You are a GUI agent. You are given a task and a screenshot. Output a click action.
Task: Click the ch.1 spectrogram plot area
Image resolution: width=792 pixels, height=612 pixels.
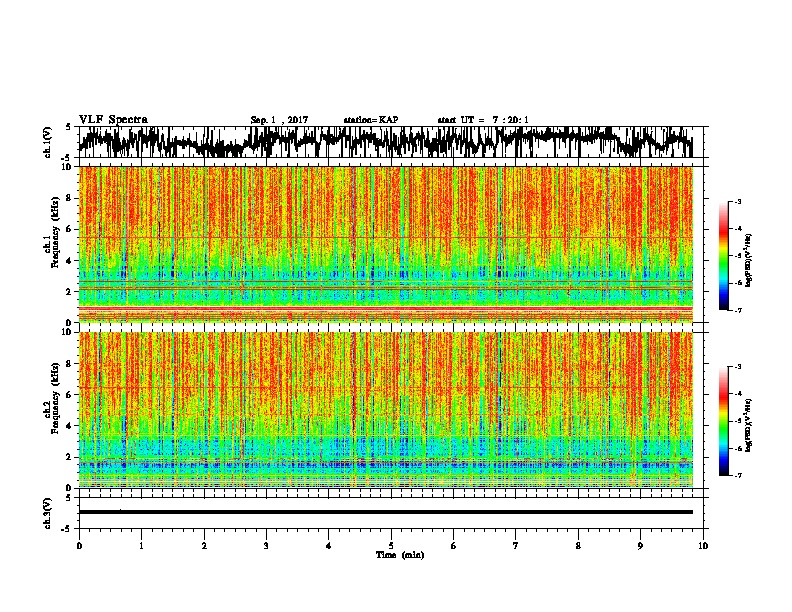pos(386,244)
